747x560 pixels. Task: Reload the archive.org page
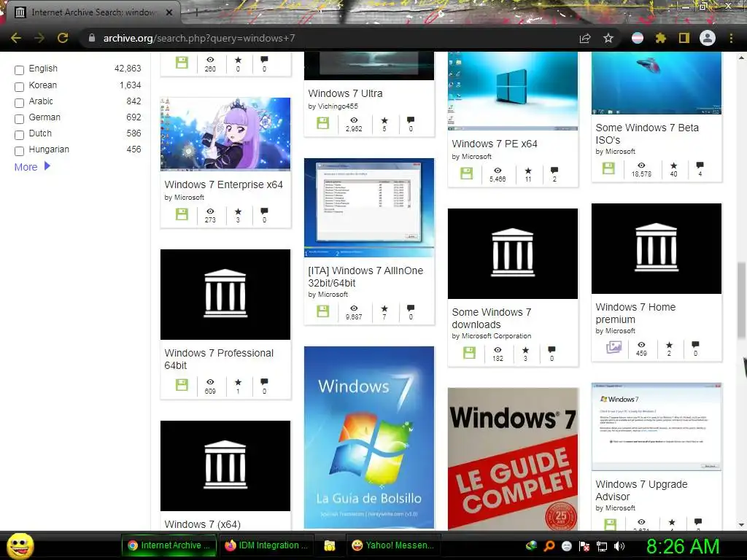(x=63, y=38)
